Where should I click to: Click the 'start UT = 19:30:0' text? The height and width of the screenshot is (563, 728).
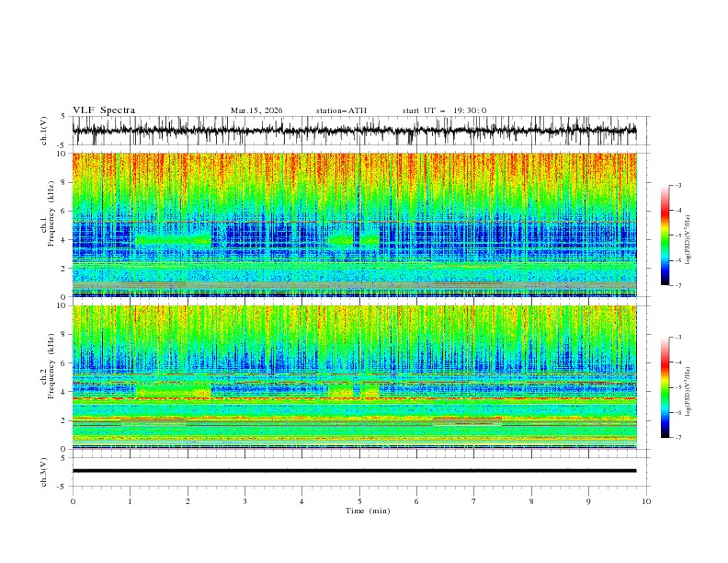[444, 110]
